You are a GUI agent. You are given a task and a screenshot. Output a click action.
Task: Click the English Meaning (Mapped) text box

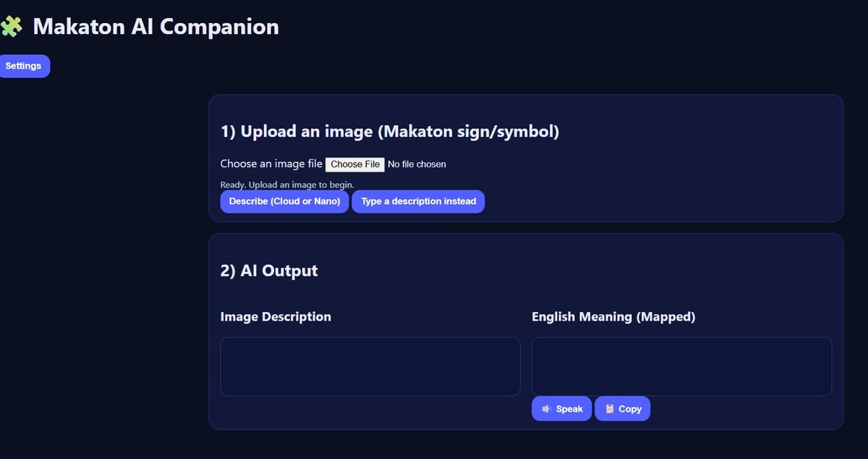coord(681,366)
